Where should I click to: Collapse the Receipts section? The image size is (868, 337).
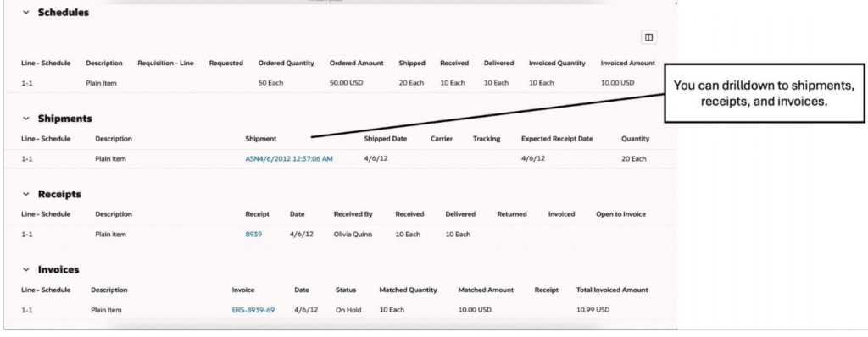point(26,195)
